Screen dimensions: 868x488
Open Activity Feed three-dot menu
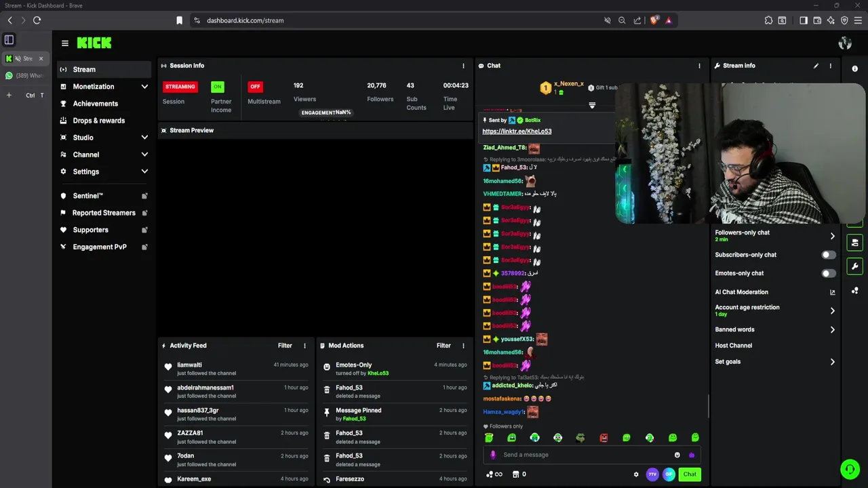click(304, 346)
